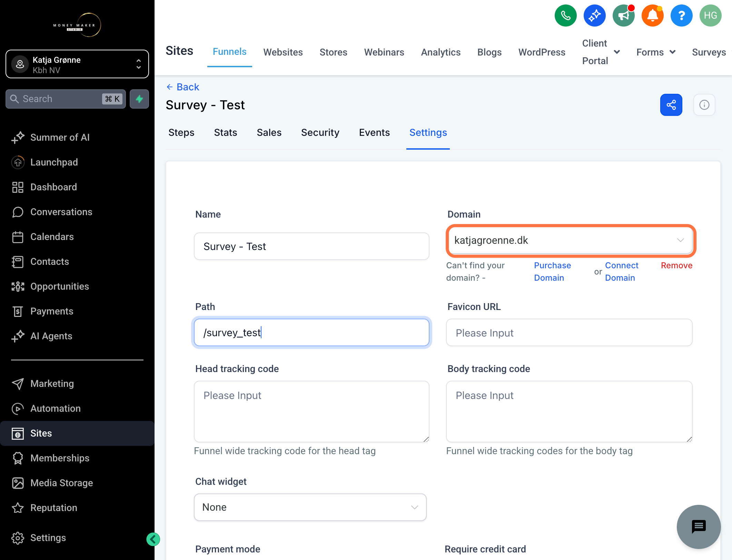Click the sidebar Search box
The height and width of the screenshot is (560, 732).
coord(66,99)
